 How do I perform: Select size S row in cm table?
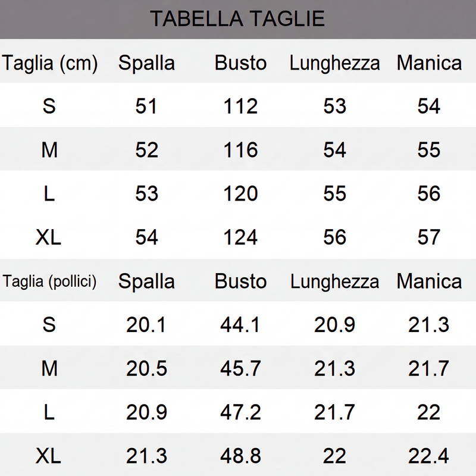click(x=238, y=106)
